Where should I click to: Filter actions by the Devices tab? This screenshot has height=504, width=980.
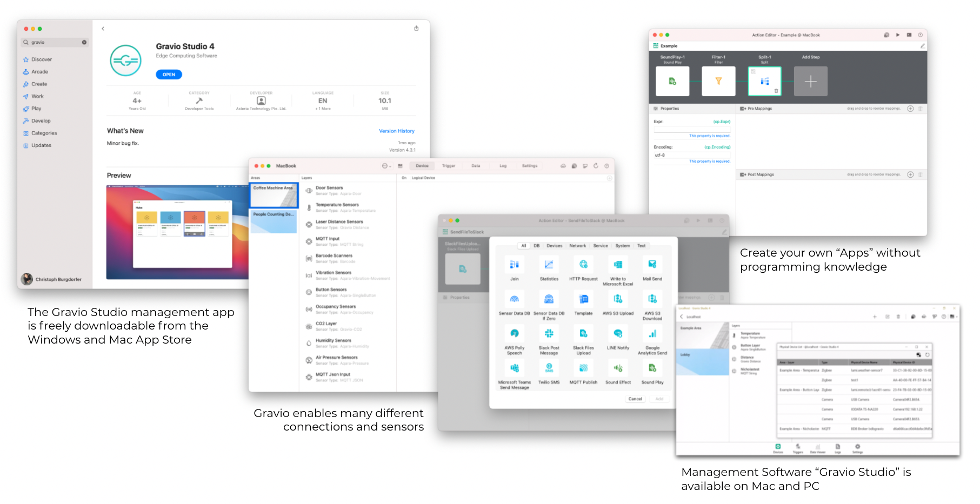(x=554, y=246)
